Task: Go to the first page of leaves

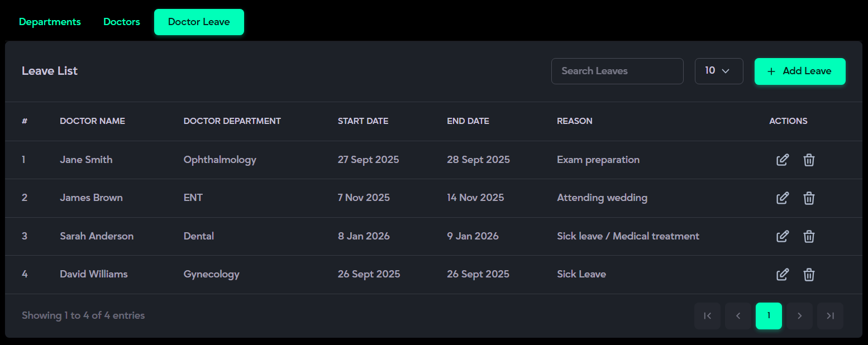Action: pyautogui.click(x=707, y=316)
